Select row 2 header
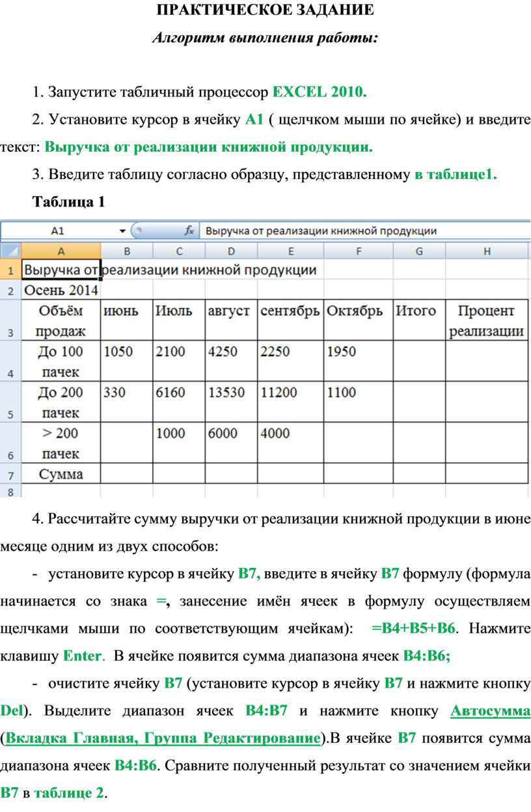This screenshot has width=531, height=812. click(10, 290)
